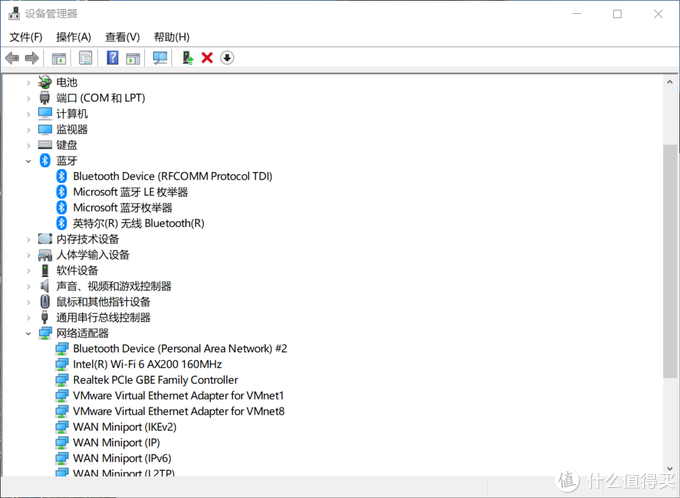This screenshot has height=498, width=680.
Task: Click the Update device driver icon
Action: tap(187, 58)
